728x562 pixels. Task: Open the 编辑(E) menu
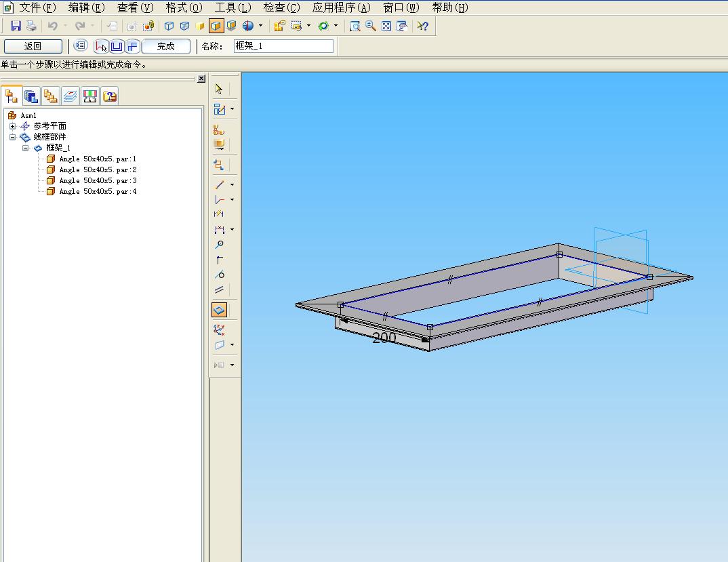[x=86, y=7]
